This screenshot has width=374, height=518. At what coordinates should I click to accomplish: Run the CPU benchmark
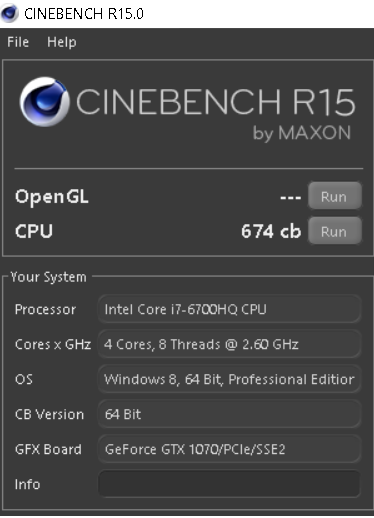click(x=335, y=231)
